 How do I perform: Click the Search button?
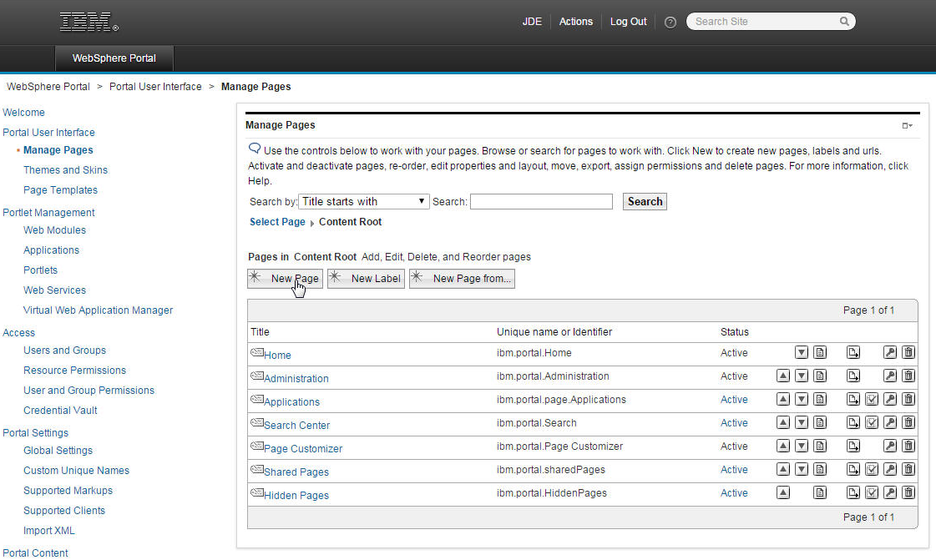coord(645,202)
